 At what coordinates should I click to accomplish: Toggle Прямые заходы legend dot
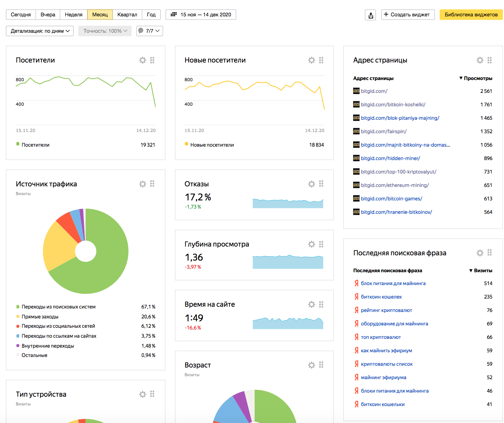coord(18,316)
